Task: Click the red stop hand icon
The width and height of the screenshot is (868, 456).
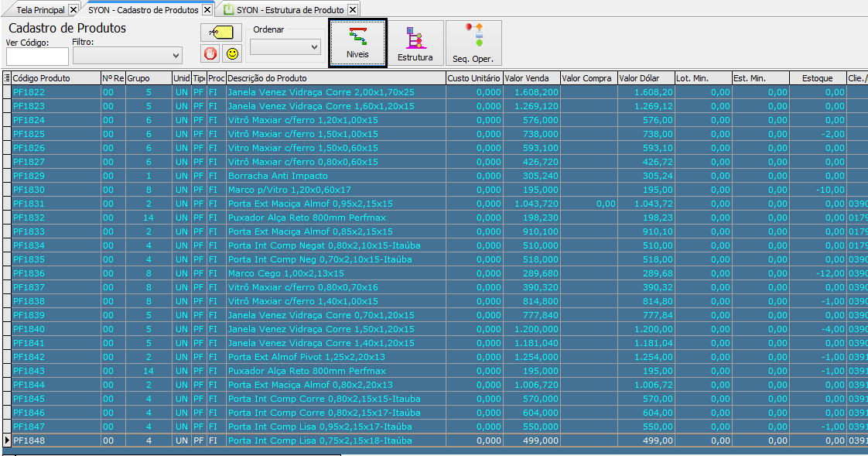Action: point(210,53)
